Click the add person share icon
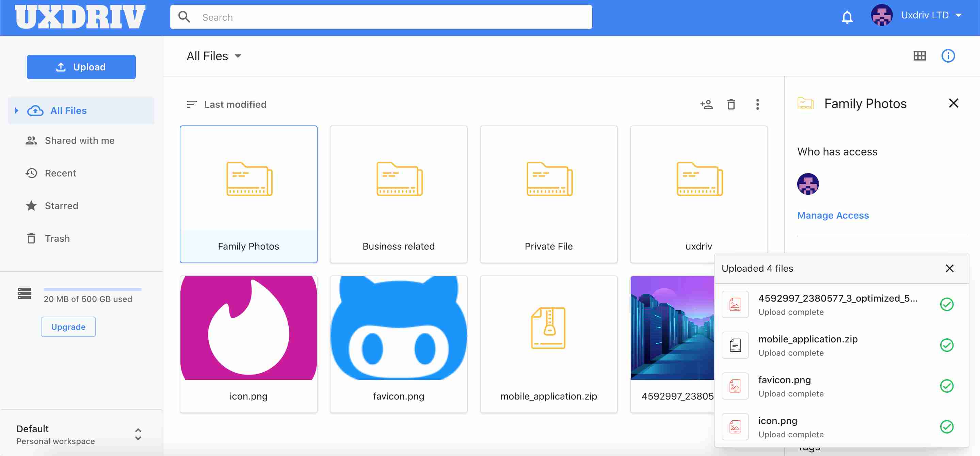 (x=706, y=104)
